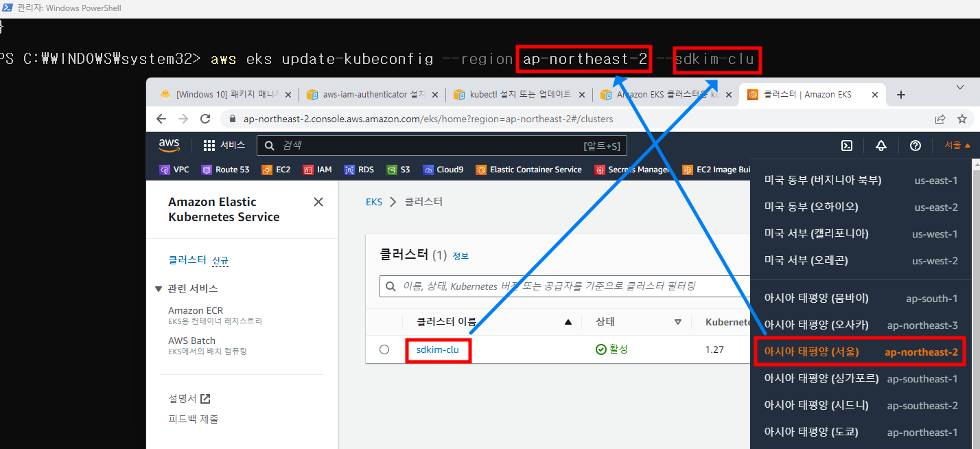
Task: Open the 서울 region dropdown
Action: [957, 146]
